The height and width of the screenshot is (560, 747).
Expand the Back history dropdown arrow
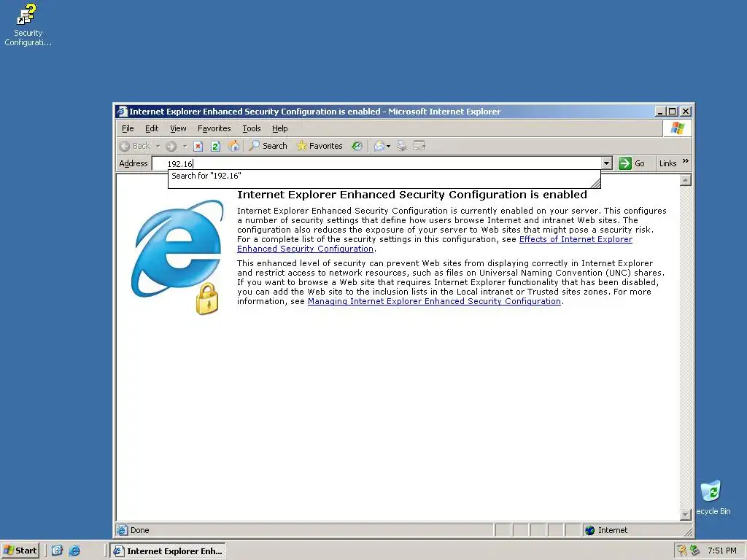coord(158,146)
